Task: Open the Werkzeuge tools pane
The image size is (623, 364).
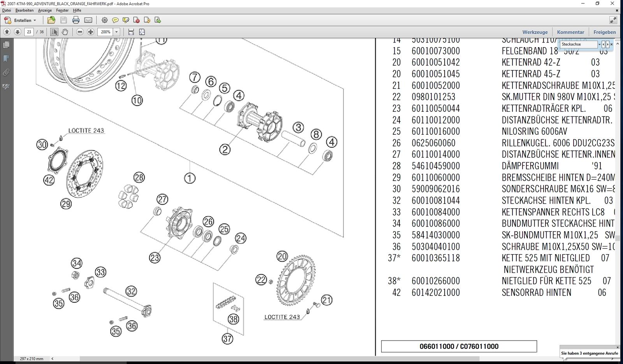Action: tap(535, 32)
